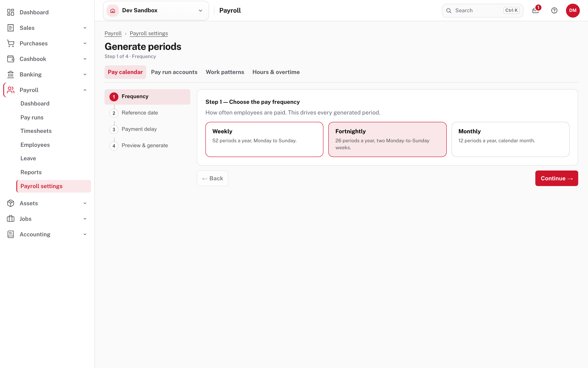Click the Dev Sandbox home icon

pos(113,10)
